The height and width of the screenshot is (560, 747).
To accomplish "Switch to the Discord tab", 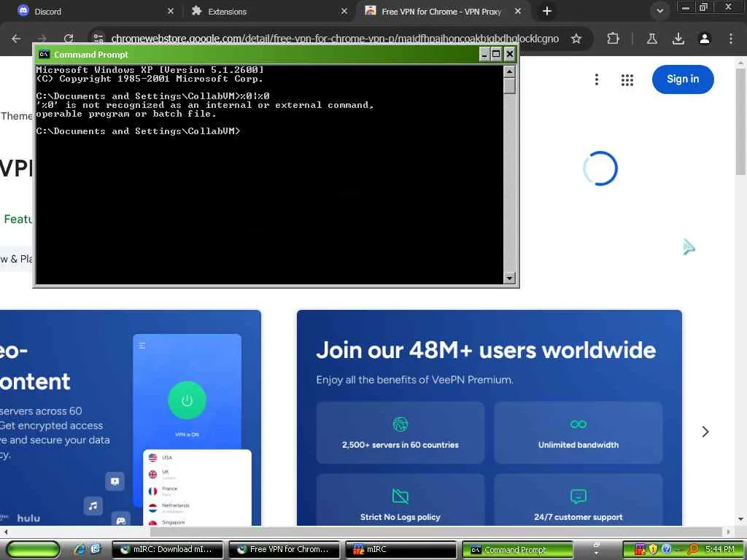I will (x=90, y=11).
